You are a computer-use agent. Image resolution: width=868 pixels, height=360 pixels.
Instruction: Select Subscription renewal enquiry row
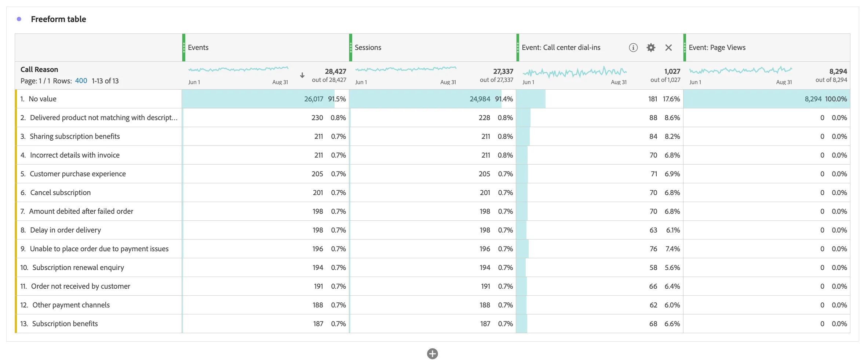click(x=98, y=267)
